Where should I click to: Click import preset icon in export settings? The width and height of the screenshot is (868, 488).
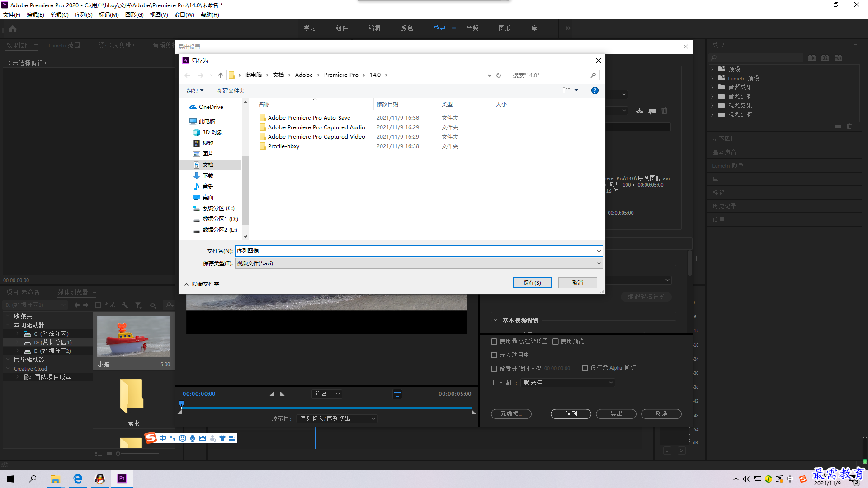click(x=652, y=111)
